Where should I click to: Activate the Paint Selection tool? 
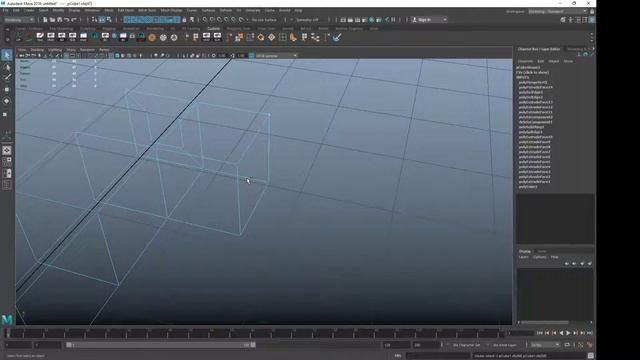(x=7, y=78)
